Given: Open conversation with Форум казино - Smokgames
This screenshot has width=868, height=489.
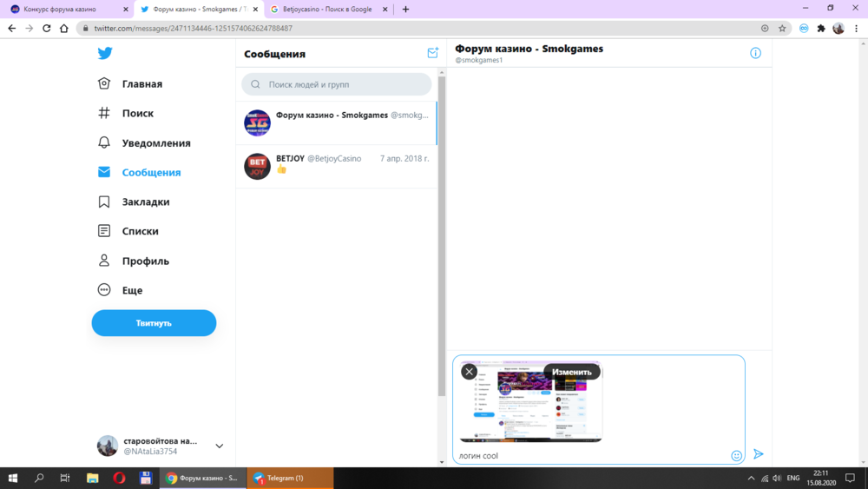Looking at the screenshot, I should [337, 123].
